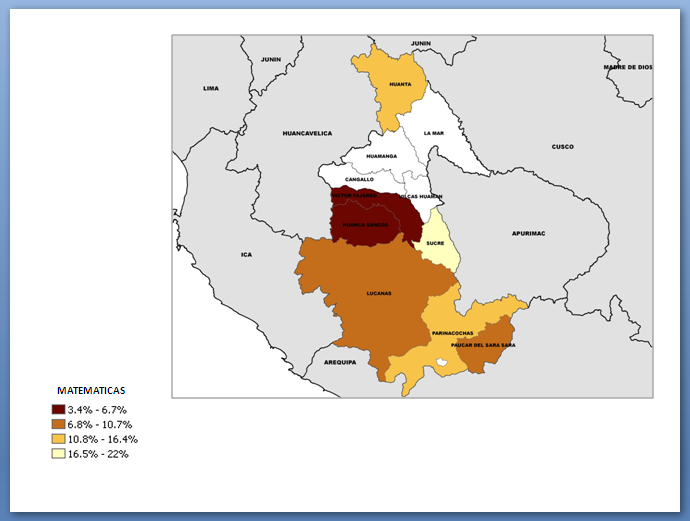
Task: Click the Arequipa region label
Action: [340, 362]
